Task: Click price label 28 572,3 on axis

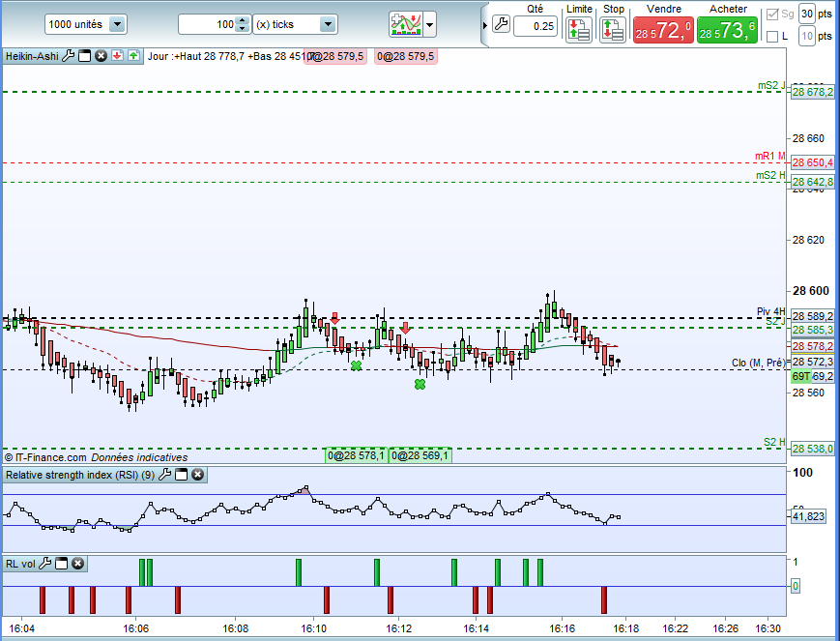Action: [813, 362]
